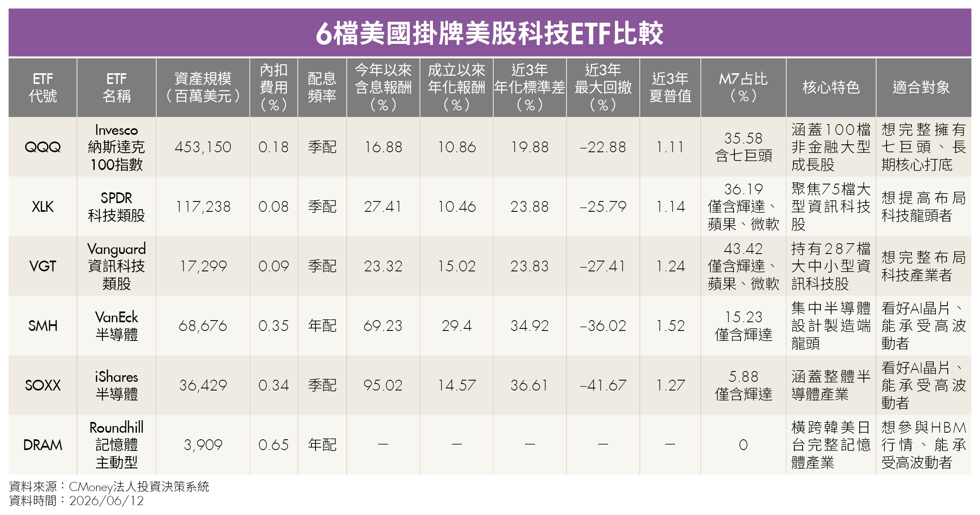Click the 年配 cell in the SMH row
This screenshot has width=980, height=515.
coord(322,326)
